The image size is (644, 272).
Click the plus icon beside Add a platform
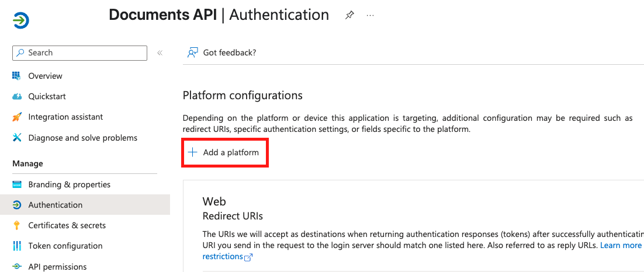[x=192, y=152]
